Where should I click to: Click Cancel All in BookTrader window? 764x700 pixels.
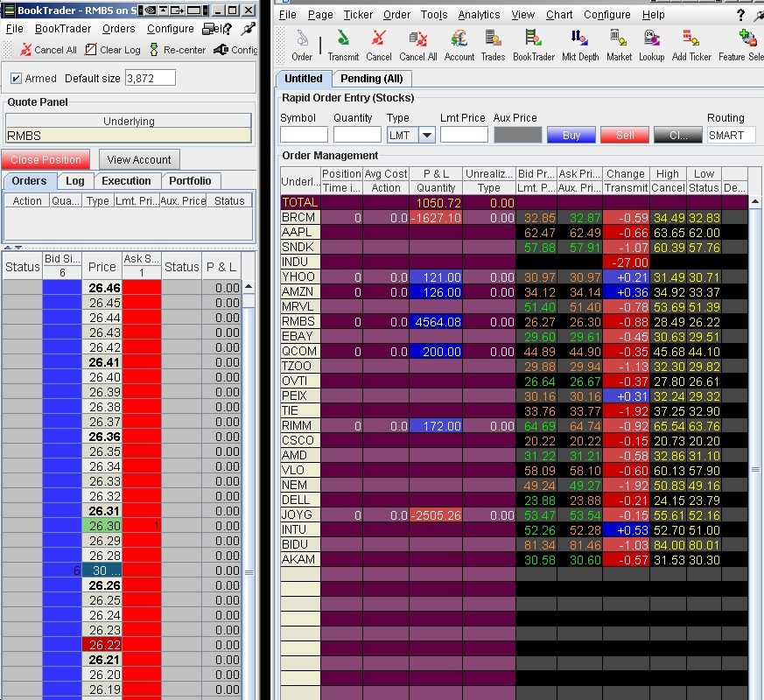coord(48,50)
